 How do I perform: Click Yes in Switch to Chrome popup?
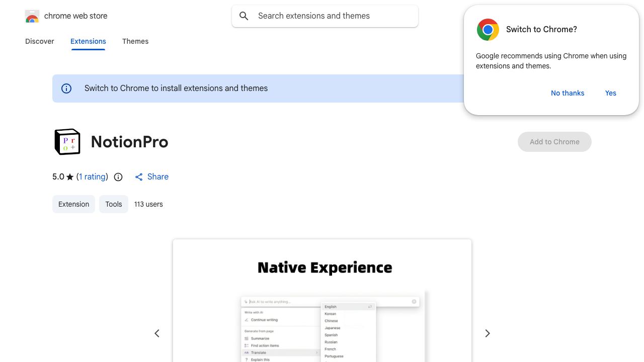611,93
